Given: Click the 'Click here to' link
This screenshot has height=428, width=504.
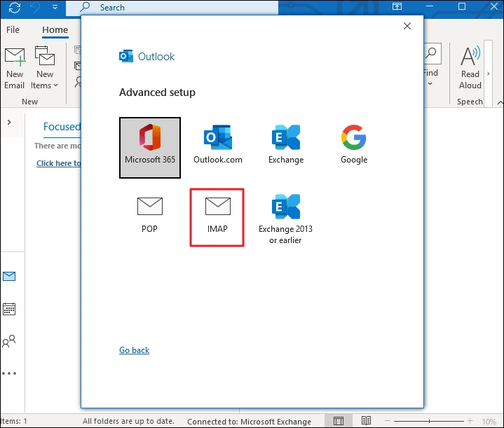Looking at the screenshot, I should click(58, 163).
